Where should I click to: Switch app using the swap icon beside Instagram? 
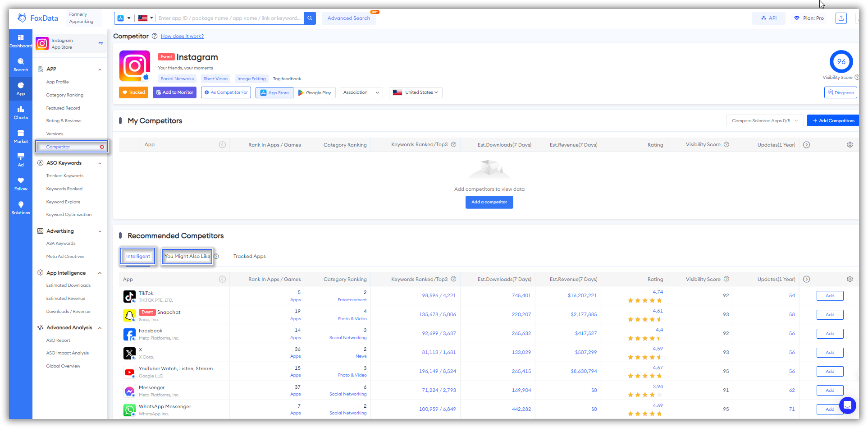click(x=101, y=43)
